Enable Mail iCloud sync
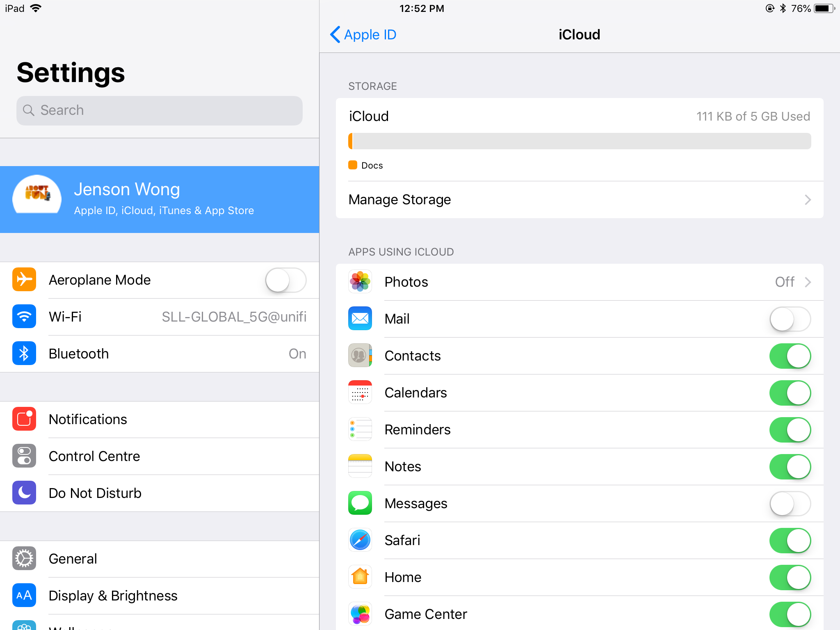 [792, 319]
